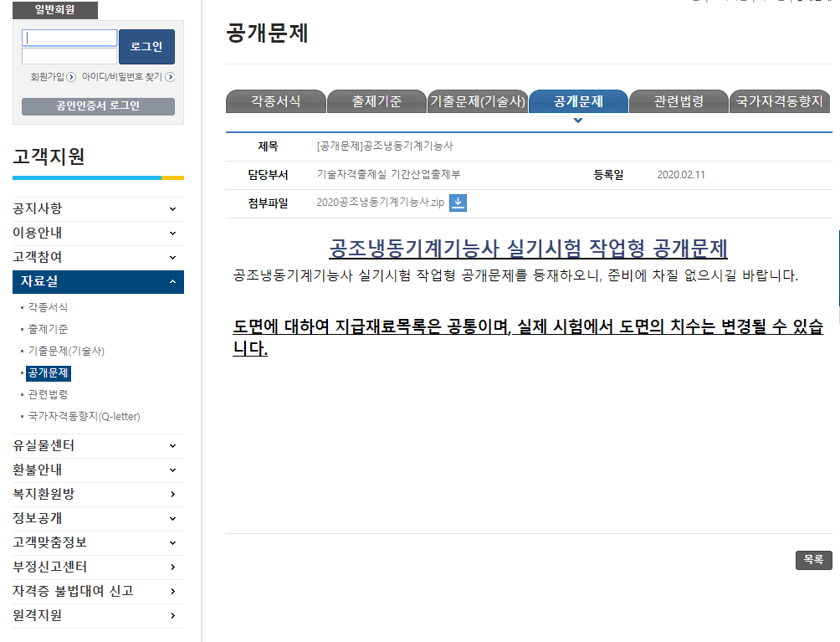Open the 관련법령 tab
This screenshot has height=642, width=840.
point(678,102)
